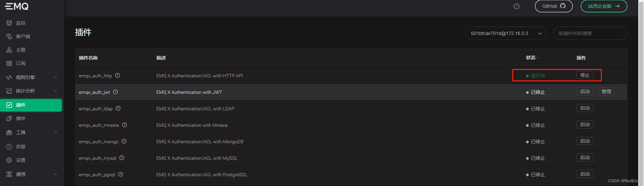Expand the 规则引擎 sidebar submenu
The width and height of the screenshot is (644, 186).
pos(32,77)
